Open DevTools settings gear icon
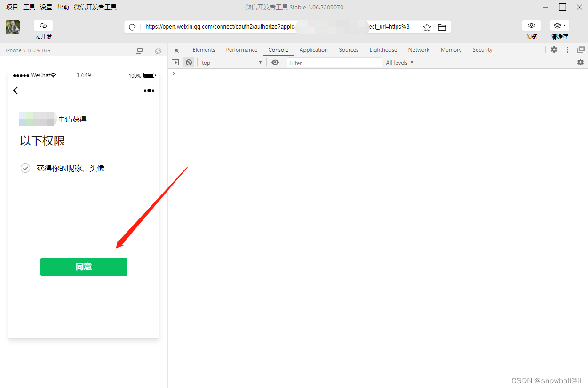Image resolution: width=588 pixels, height=388 pixels. coord(554,49)
